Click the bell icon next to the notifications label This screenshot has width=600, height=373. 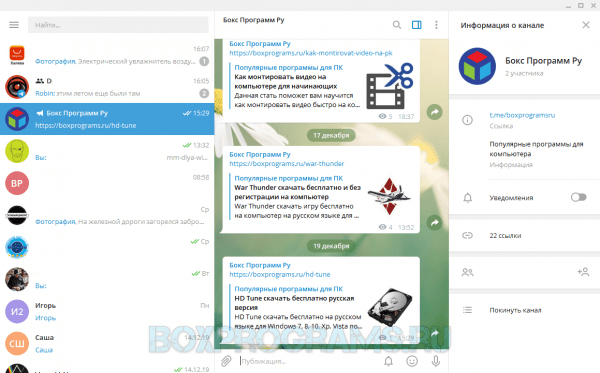(x=467, y=197)
